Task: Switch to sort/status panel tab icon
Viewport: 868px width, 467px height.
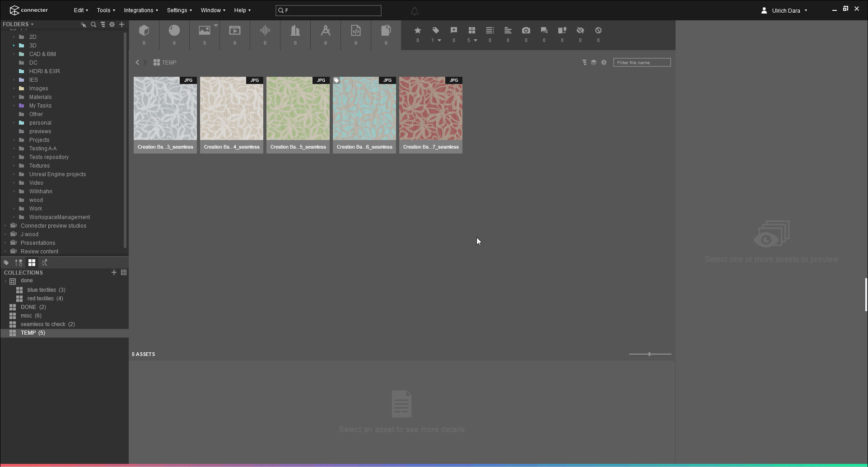Action: [19, 262]
